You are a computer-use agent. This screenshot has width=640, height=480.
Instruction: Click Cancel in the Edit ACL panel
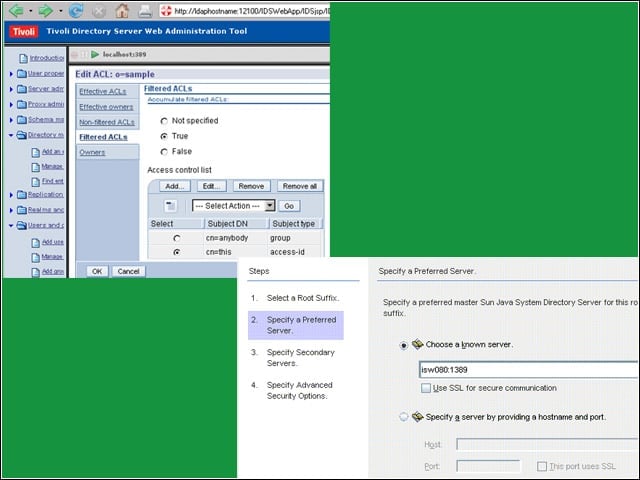(129, 271)
